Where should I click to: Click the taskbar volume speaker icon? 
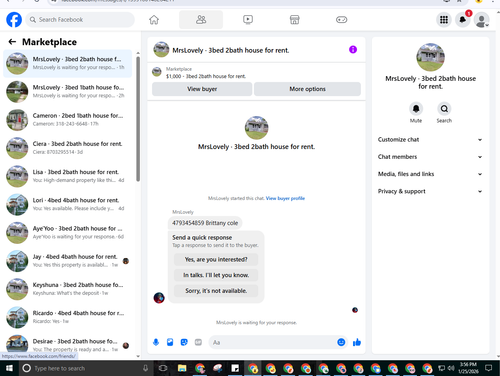pyautogui.click(x=451, y=368)
